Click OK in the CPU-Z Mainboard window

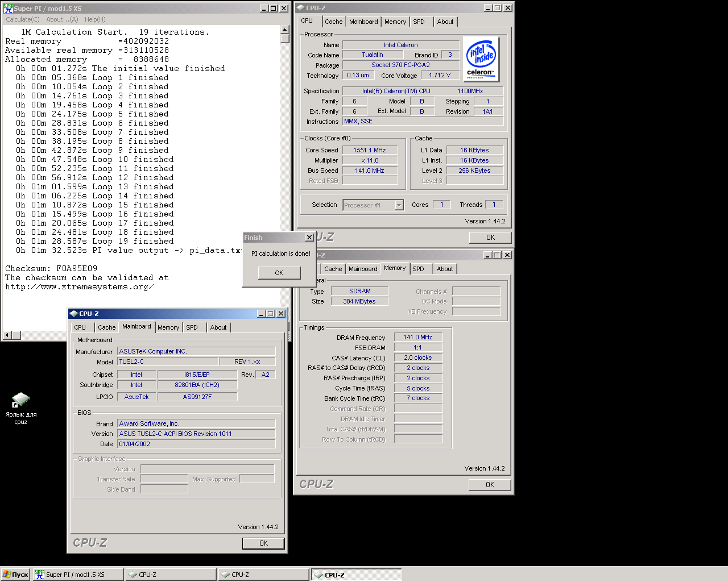263,543
